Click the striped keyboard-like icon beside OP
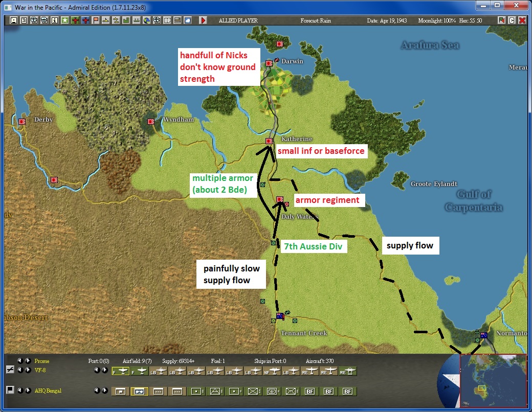The image size is (532, 412). pos(177,20)
